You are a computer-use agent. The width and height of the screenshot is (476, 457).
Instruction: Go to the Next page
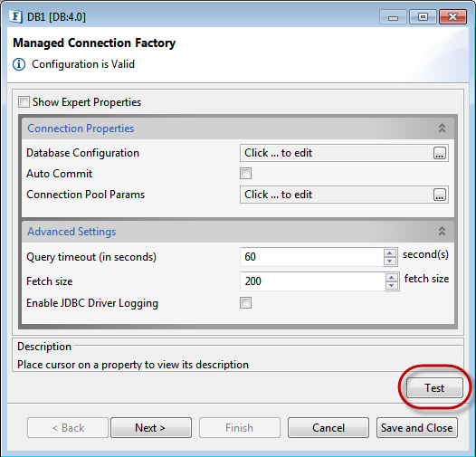coord(151,427)
